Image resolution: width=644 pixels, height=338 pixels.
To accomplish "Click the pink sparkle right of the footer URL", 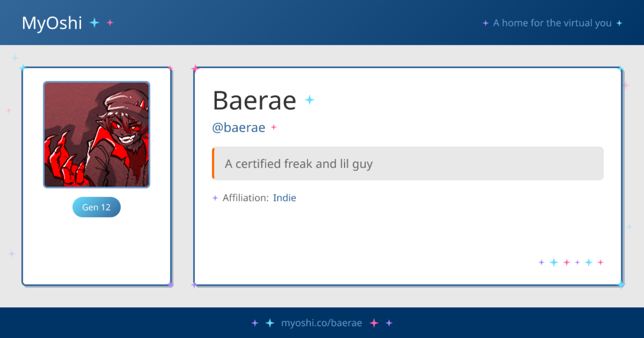I will coord(374,323).
